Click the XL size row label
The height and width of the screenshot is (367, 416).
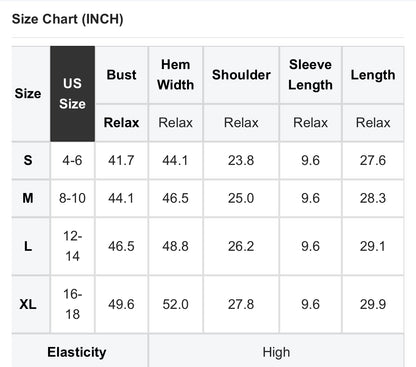pos(28,304)
